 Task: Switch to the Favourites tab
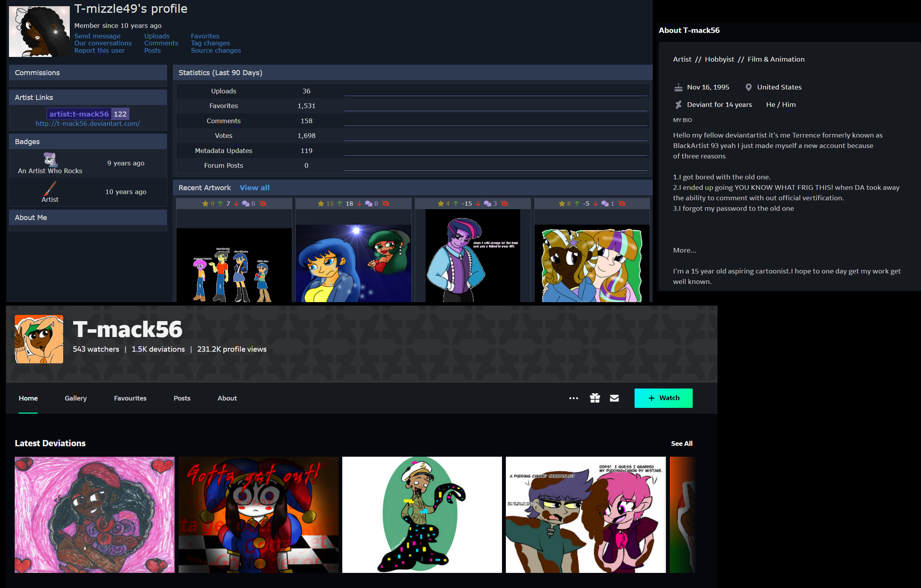click(130, 398)
